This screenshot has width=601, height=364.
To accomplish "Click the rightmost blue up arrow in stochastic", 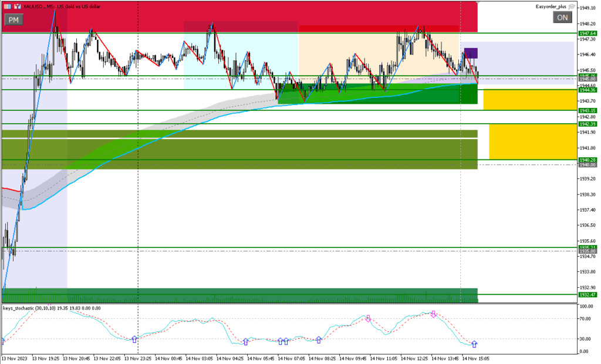I will point(474,344).
